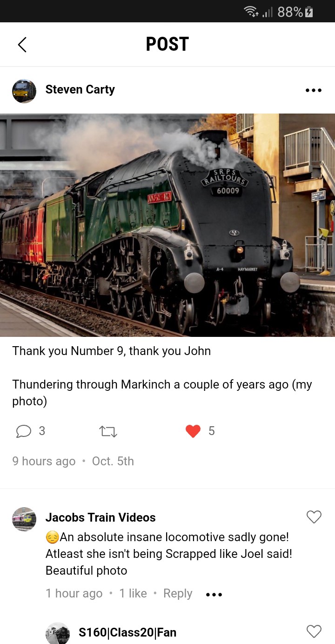Tap the repost arrows icon
The image size is (335, 644).
(108, 432)
